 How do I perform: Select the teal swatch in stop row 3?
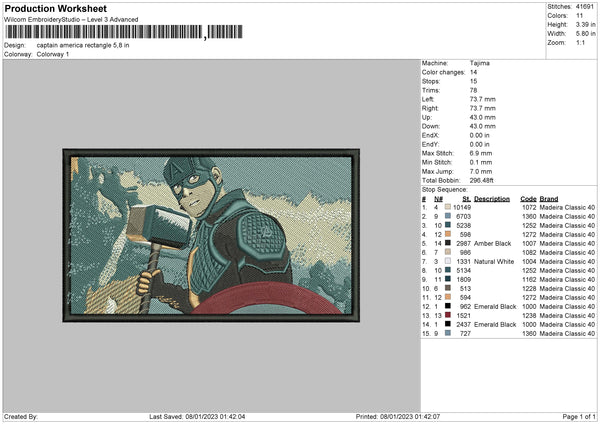click(x=447, y=225)
